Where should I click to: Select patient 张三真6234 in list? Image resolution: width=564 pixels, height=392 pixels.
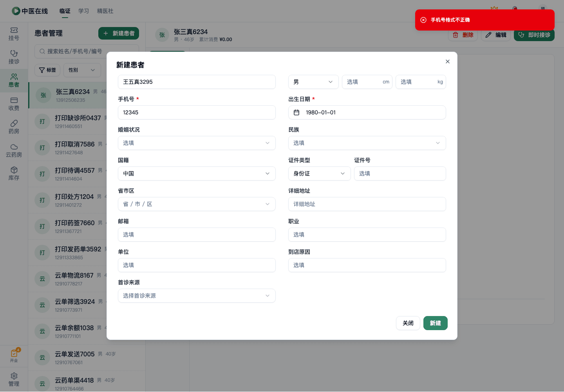(67, 95)
